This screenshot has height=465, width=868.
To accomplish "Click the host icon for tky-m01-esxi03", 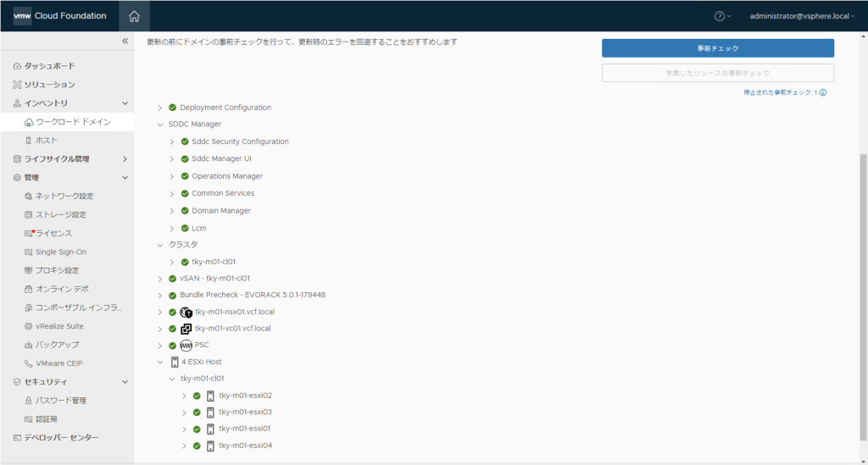I will click(x=210, y=412).
